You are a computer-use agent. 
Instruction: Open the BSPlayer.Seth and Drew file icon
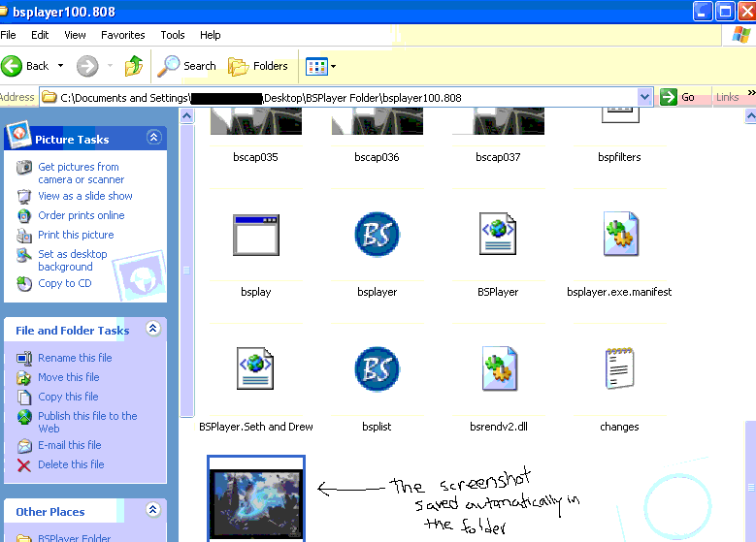click(x=255, y=368)
